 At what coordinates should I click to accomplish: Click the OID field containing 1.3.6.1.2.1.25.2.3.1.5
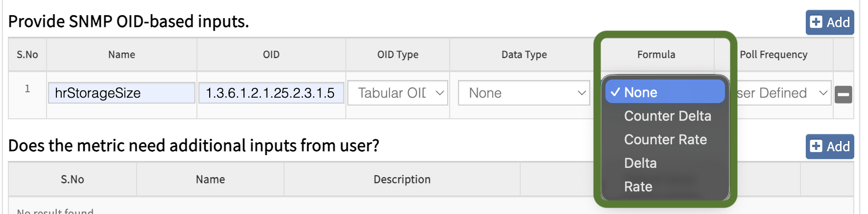(271, 93)
